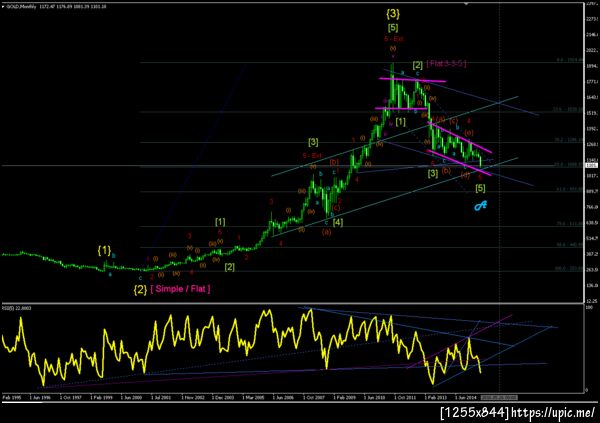The width and height of the screenshot is (600, 423).
Task: Select the yellow {1} wave label
Action: coord(104,251)
